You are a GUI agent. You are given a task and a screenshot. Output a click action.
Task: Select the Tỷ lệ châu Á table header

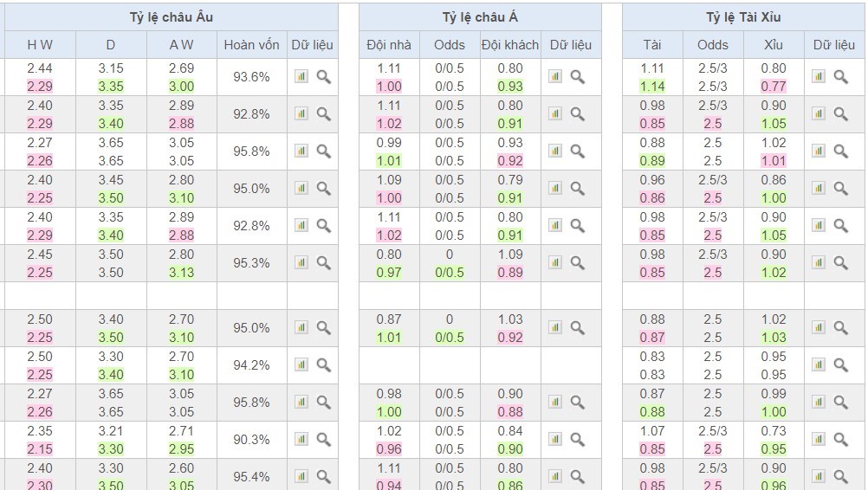(x=479, y=17)
